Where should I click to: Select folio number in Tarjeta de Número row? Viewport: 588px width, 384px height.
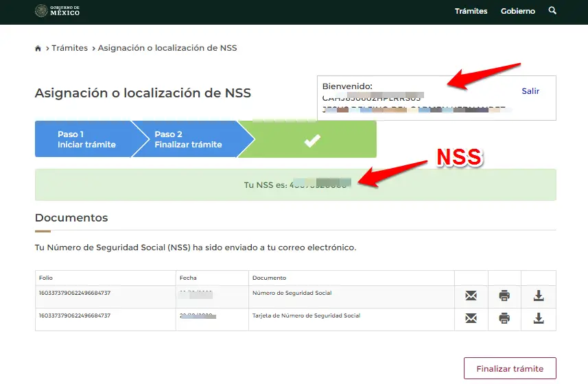coord(75,315)
